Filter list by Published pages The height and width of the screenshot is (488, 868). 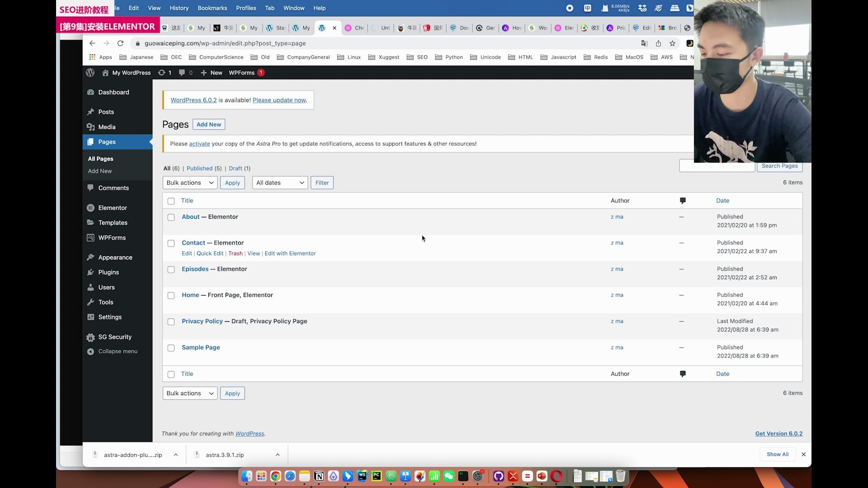(x=199, y=169)
